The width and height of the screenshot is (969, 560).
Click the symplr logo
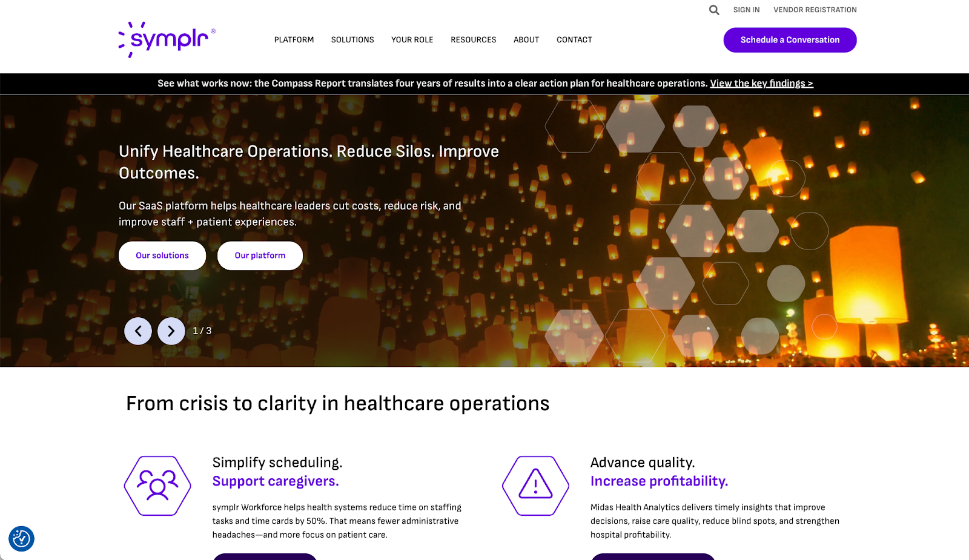click(167, 40)
